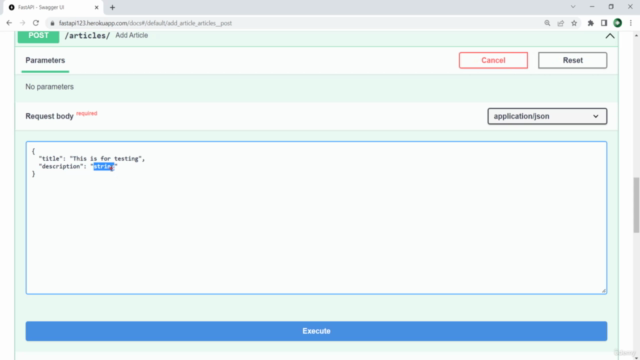Viewport: 640px width, 360px height.
Task: Toggle browser side panel
Action: point(604,23)
